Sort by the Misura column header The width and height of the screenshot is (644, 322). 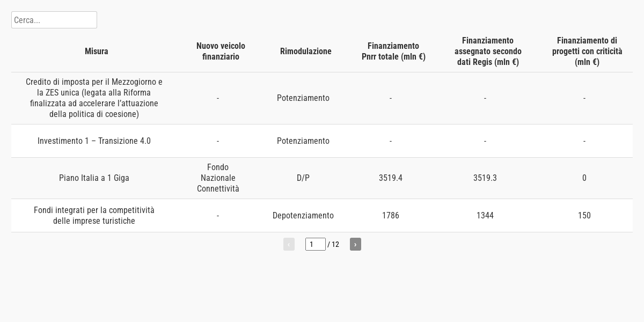pyautogui.click(x=97, y=52)
